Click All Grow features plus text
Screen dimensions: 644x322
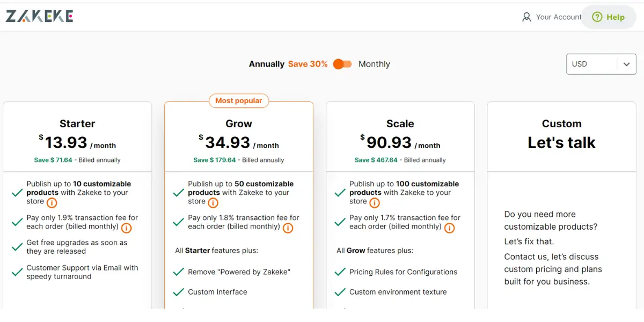(x=375, y=251)
